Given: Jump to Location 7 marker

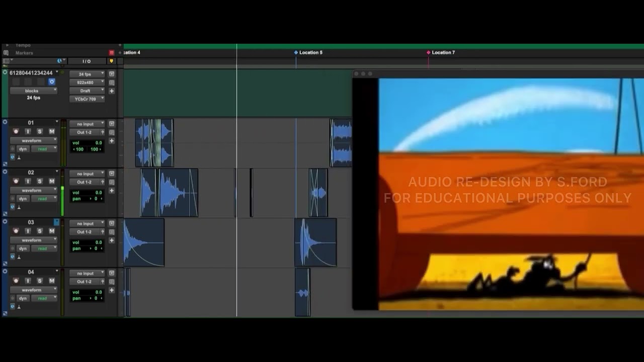Looking at the screenshot, I should pyautogui.click(x=441, y=52).
